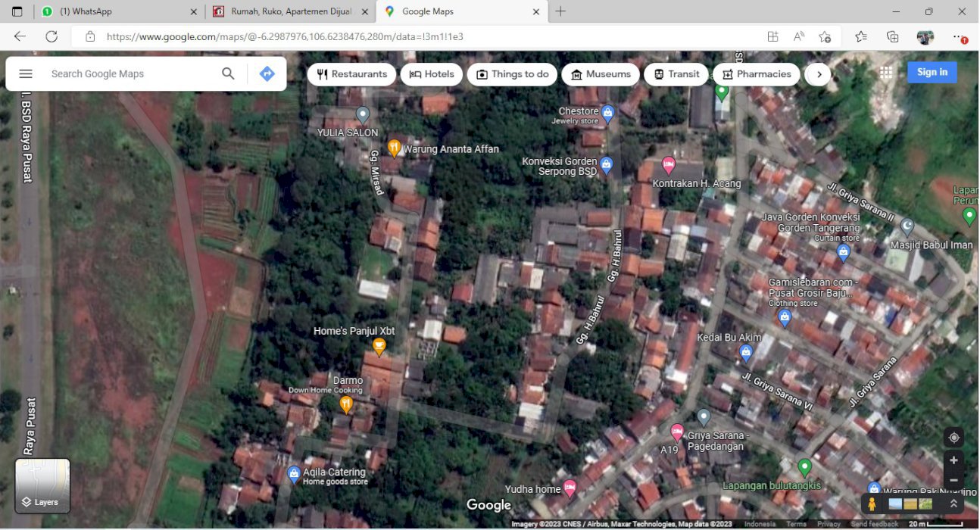
Task: Click the Darmo Down Home Cooking pin
Action: point(346,404)
